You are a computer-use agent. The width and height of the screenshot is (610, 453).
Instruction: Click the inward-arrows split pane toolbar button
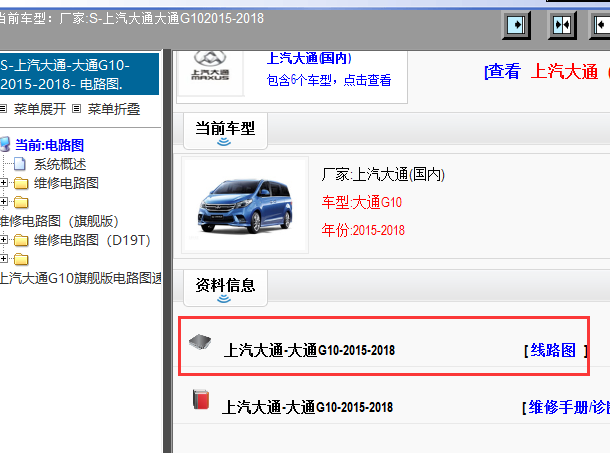[x=562, y=25]
